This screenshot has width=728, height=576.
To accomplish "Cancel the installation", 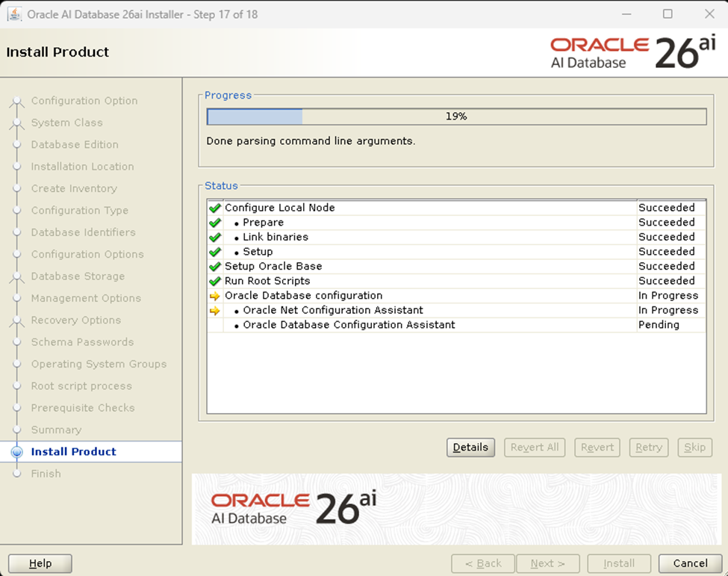I will tap(690, 563).
